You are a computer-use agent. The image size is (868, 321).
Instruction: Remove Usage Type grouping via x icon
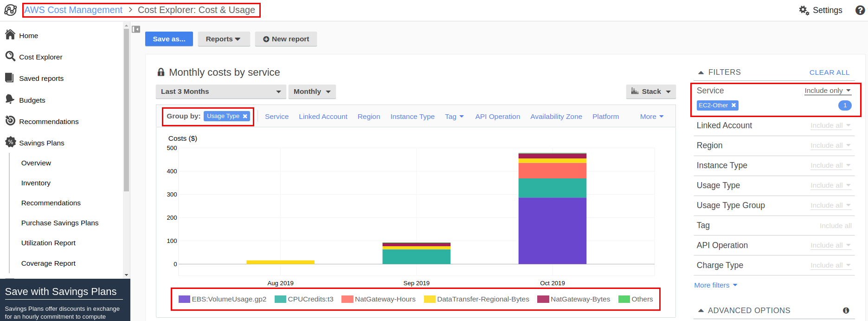pos(245,116)
